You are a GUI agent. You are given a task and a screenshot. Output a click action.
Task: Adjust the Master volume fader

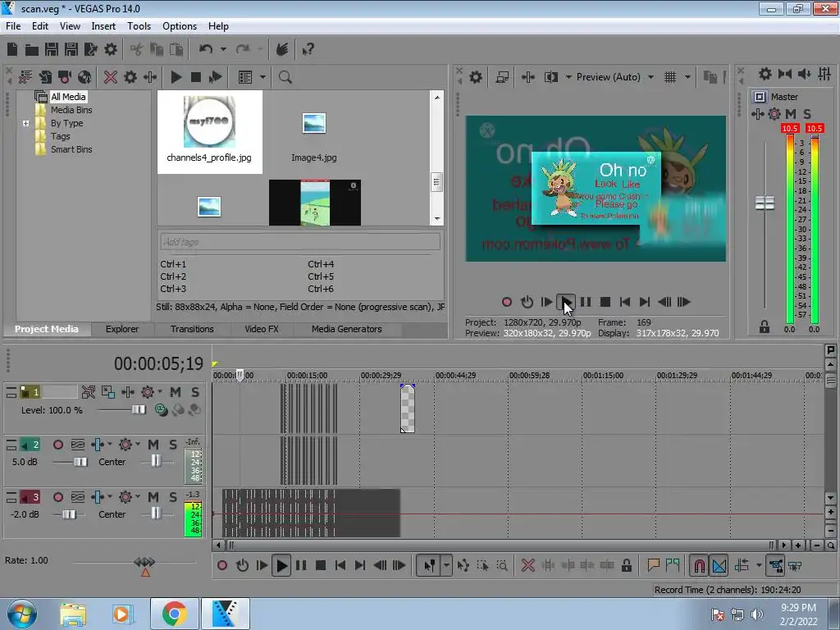pyautogui.click(x=765, y=203)
